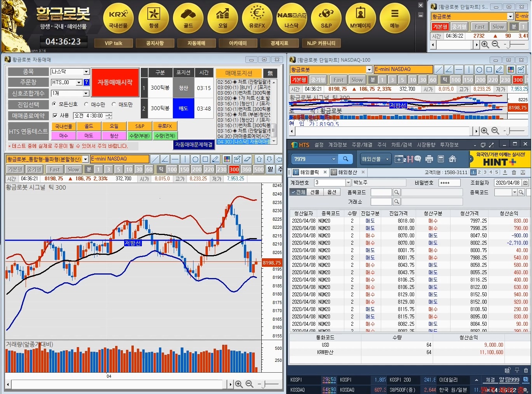Screen dimensions: 532x394
Task: Toggle 기본형 mode in NASDAQ-100 chart window
Action: click(299, 79)
